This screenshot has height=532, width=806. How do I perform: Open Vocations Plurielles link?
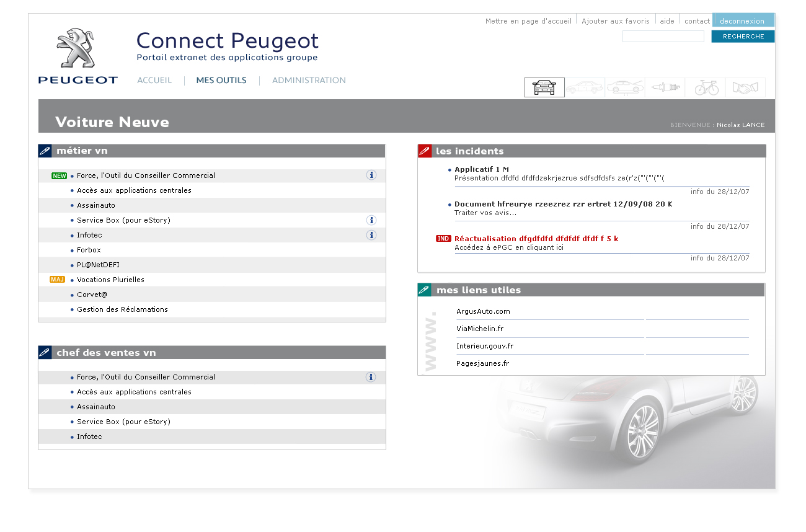[x=110, y=280]
